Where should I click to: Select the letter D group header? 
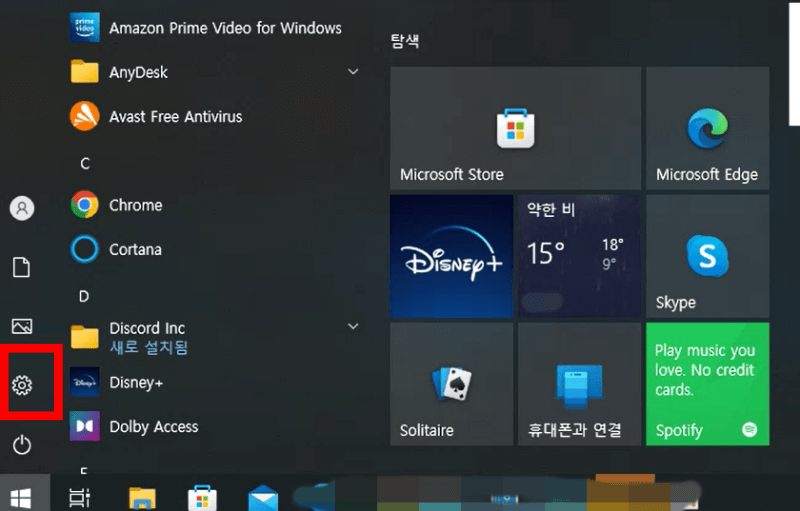tap(84, 296)
